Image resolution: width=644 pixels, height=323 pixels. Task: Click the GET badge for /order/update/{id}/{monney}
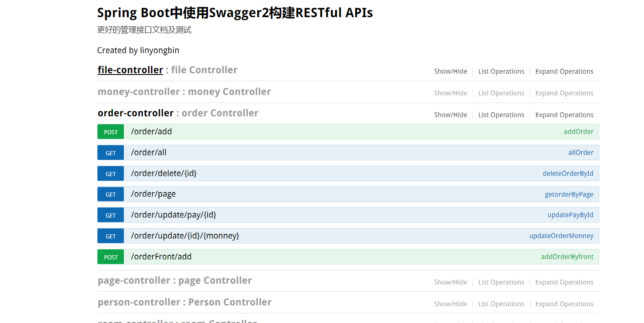point(111,236)
